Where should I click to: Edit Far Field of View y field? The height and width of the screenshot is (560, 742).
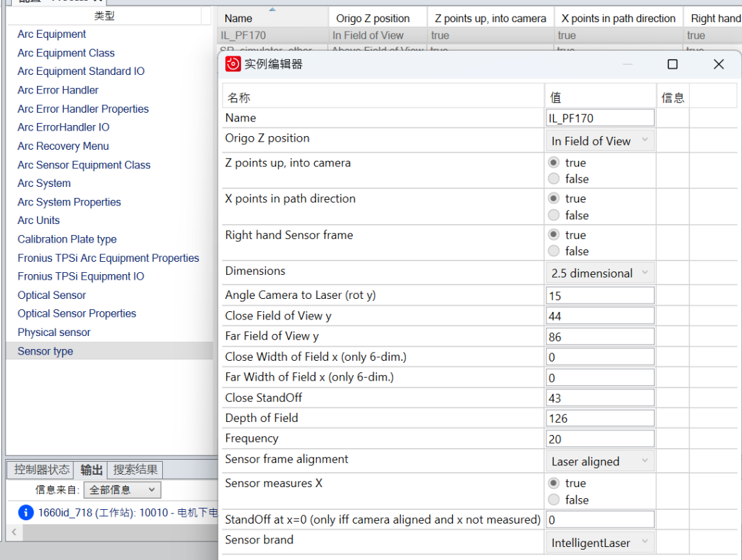(600, 337)
